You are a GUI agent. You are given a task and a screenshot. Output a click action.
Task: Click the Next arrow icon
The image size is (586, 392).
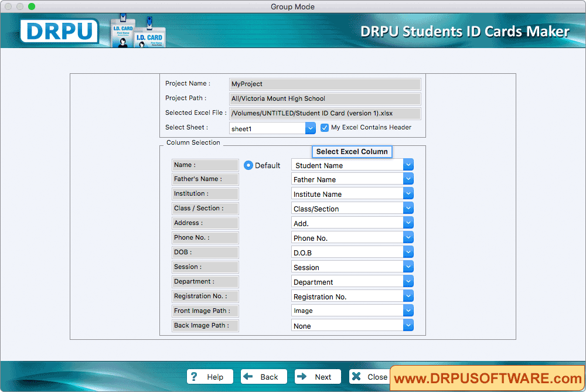pos(302,376)
